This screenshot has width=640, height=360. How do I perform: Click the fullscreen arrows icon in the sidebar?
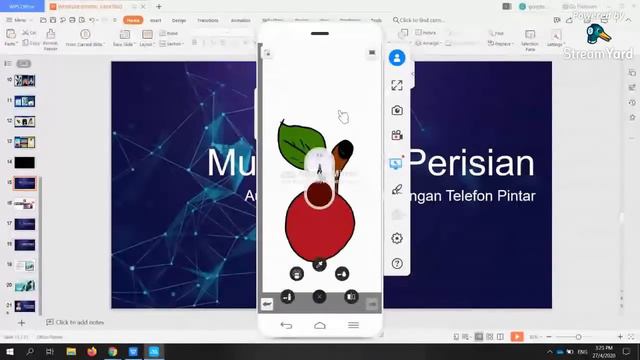[x=397, y=85]
